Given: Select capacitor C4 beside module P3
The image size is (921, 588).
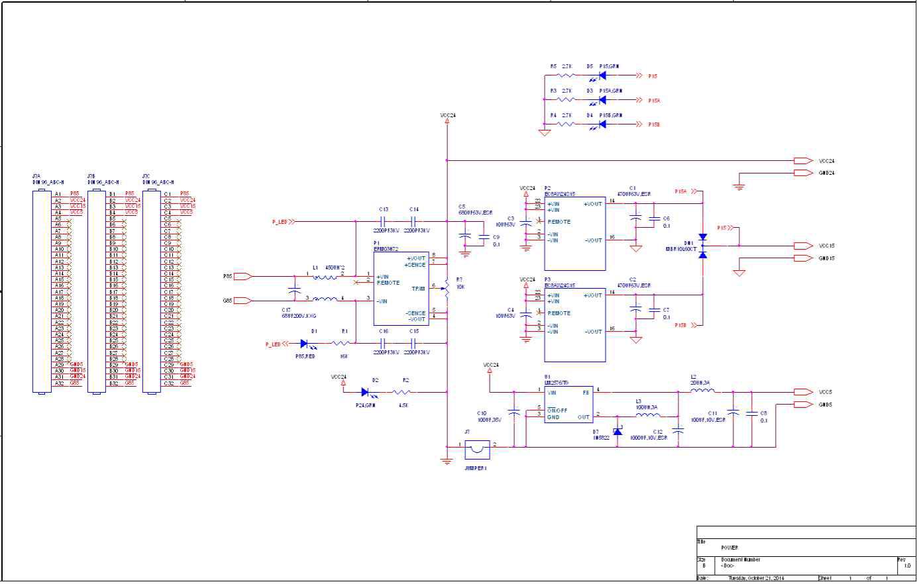Looking at the screenshot, I should pyautogui.click(x=526, y=316).
